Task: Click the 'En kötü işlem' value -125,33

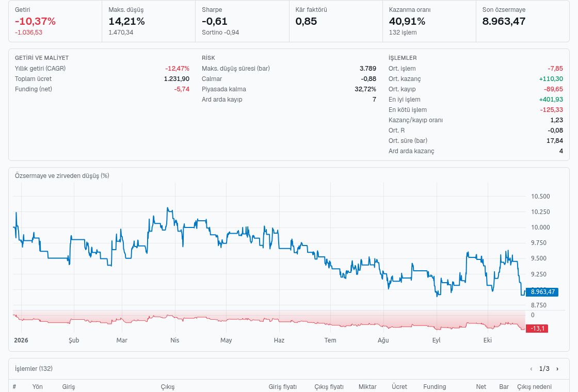Action: coord(552,110)
